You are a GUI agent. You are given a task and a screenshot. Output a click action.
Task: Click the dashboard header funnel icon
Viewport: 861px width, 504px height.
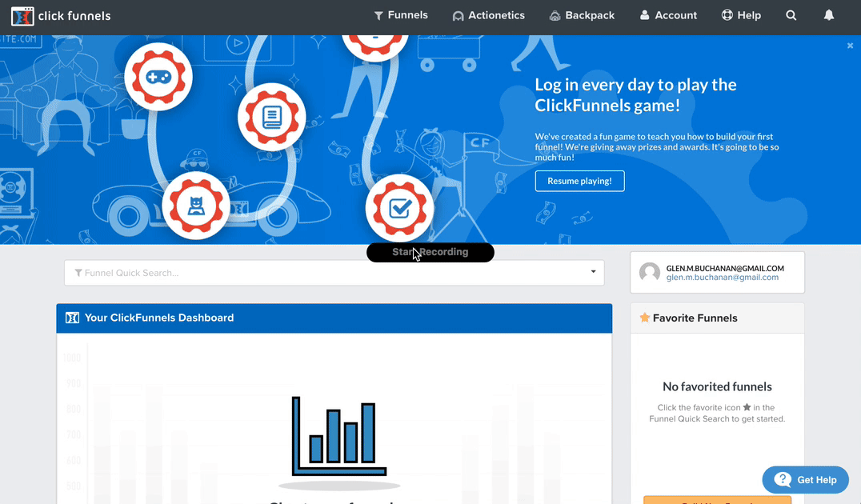point(73,318)
